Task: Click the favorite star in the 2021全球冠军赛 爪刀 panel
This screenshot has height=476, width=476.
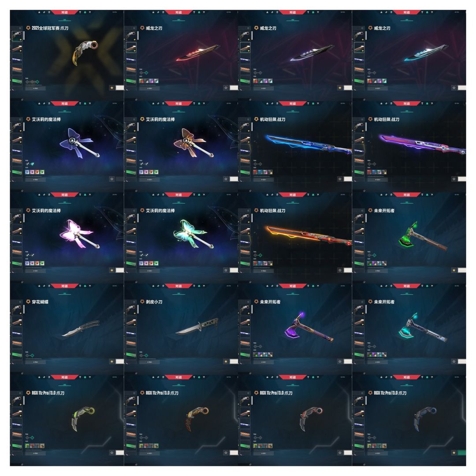Action: 112,88
